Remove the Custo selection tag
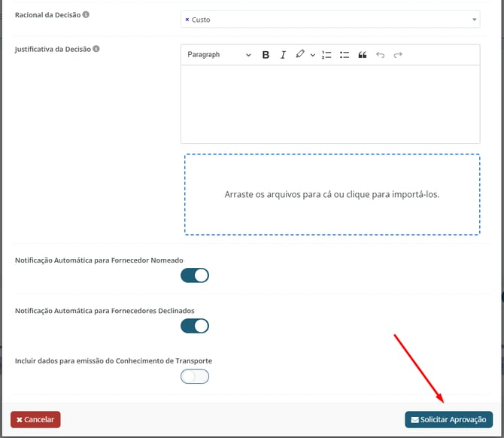 tap(187, 20)
